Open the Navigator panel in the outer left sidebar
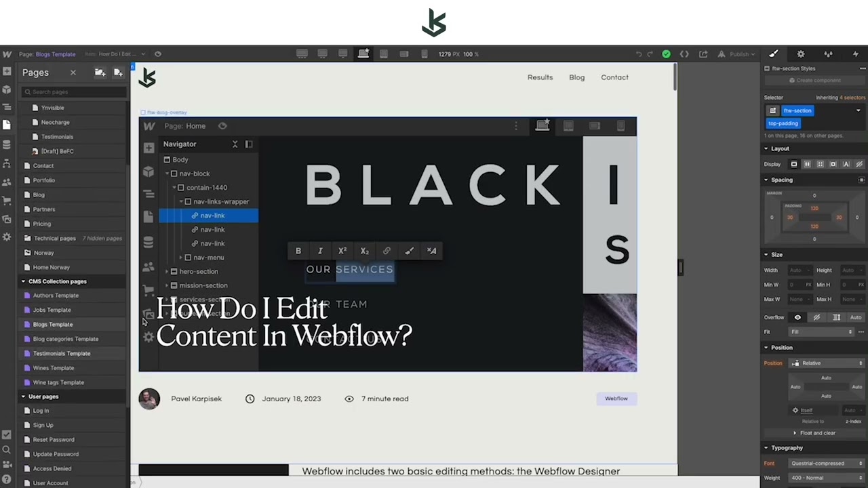The image size is (868, 488). pyautogui.click(x=7, y=107)
